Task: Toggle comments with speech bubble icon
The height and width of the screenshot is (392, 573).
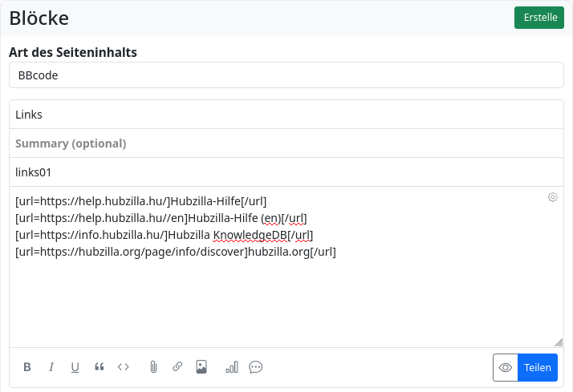Action: 256,367
